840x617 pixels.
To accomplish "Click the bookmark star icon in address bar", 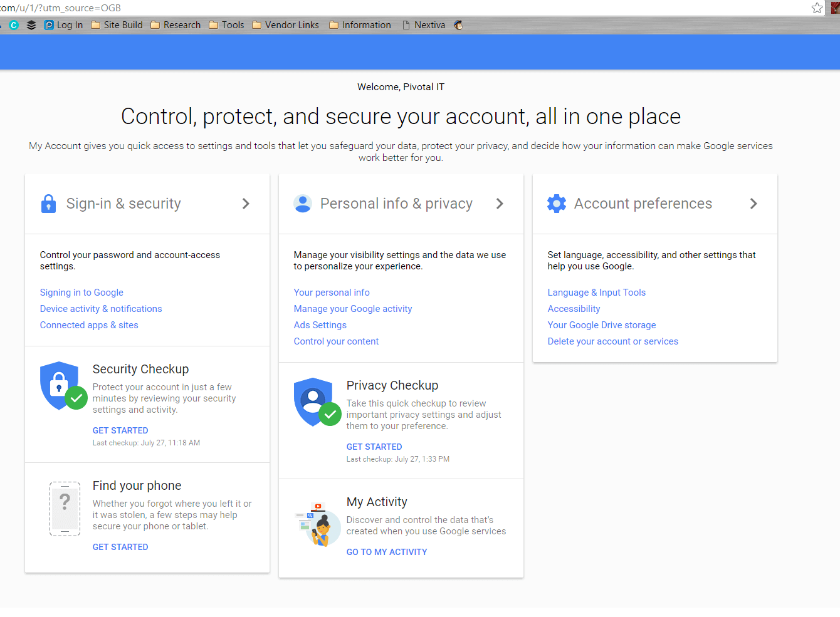I will [x=817, y=8].
